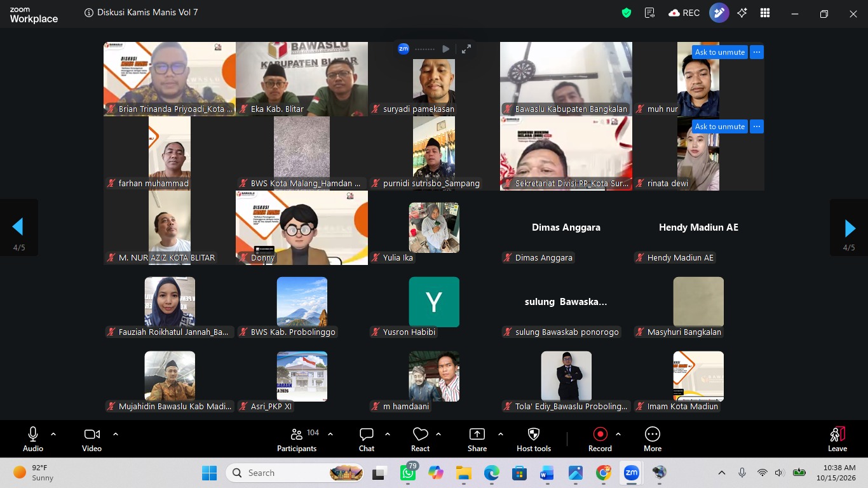868x488 pixels.
Task: Open the gallery view grid icon
Action: (x=765, y=13)
